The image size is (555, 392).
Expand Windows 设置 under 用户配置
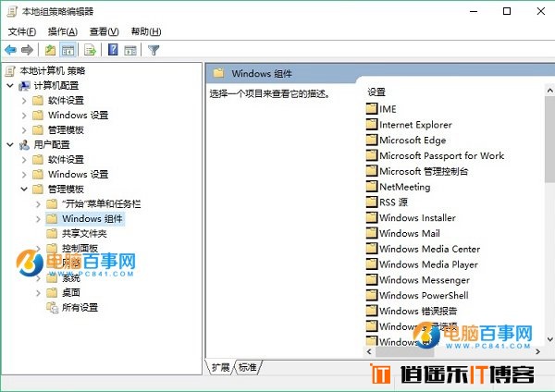click(x=24, y=175)
